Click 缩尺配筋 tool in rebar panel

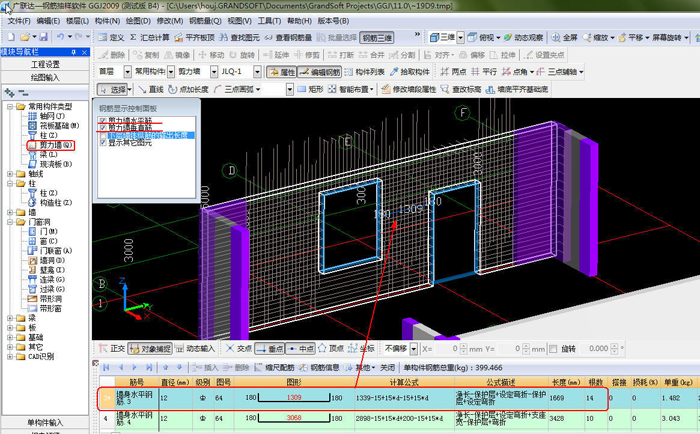pos(274,367)
